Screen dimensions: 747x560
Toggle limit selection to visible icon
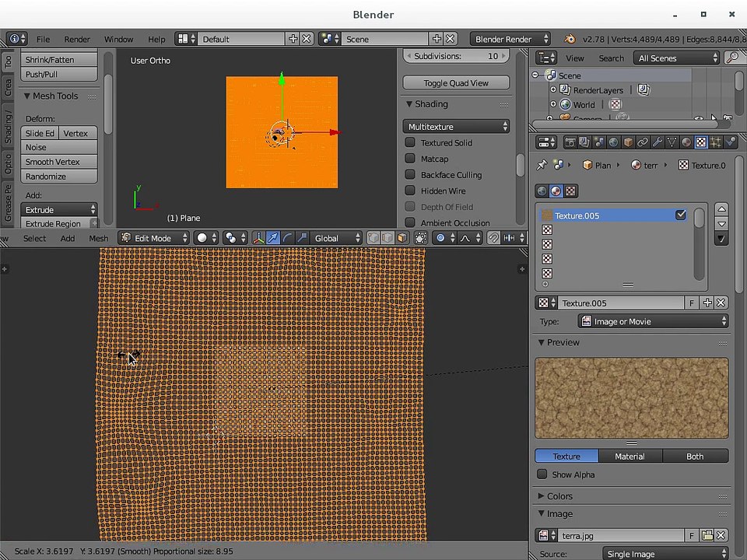click(x=421, y=238)
